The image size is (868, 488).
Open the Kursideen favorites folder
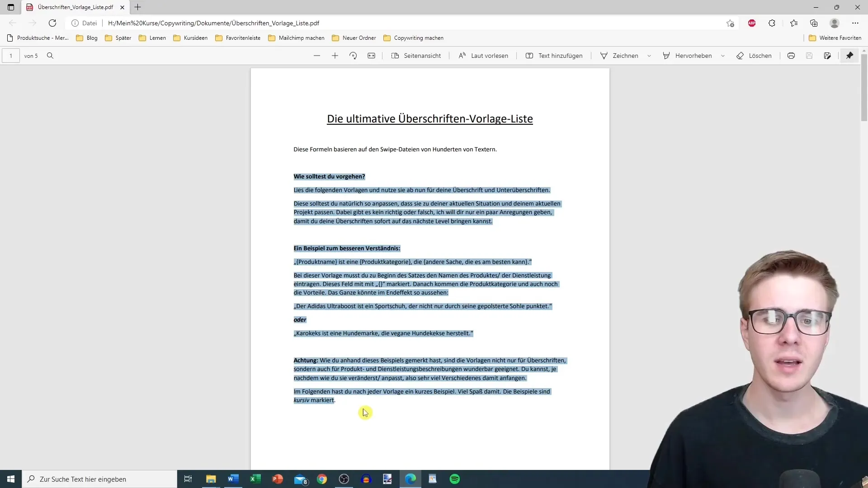190,38
